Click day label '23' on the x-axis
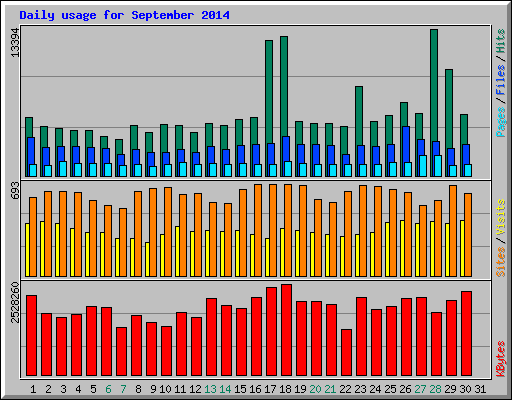Image resolution: width=512 pixels, height=400 pixels. click(x=360, y=389)
